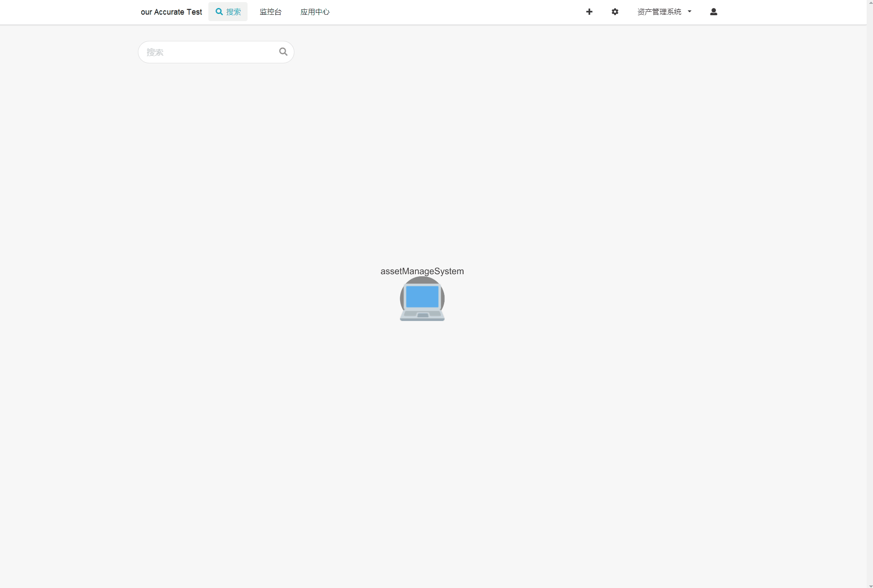Image resolution: width=873 pixels, height=588 pixels.
Task: Click the magnifier icon inside search box
Action: pos(283,52)
